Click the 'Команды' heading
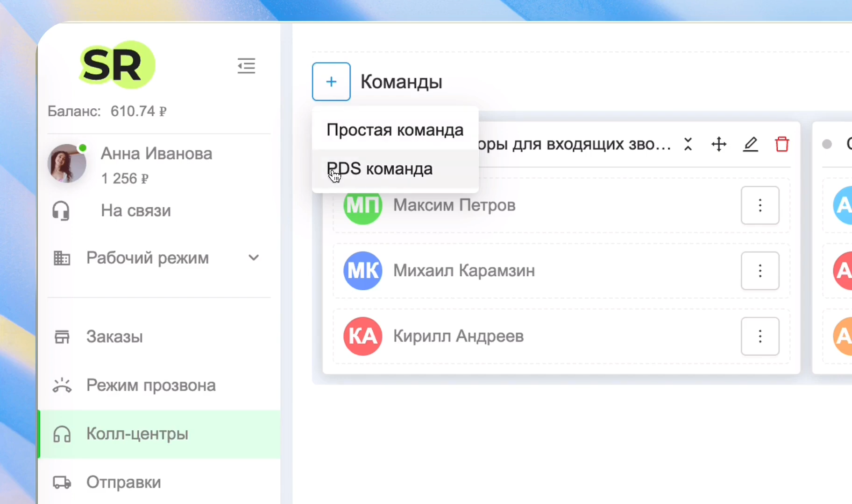The height and width of the screenshot is (504, 852). pos(401,82)
